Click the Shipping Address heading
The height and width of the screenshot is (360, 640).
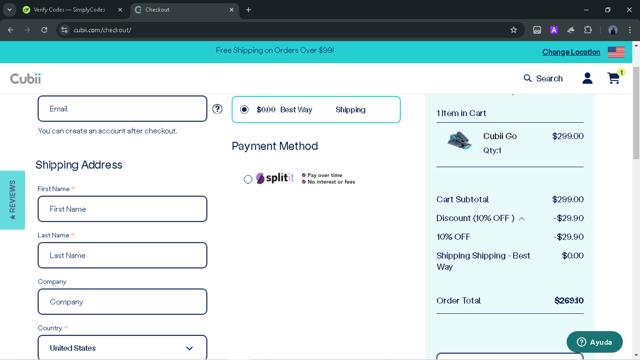click(79, 165)
